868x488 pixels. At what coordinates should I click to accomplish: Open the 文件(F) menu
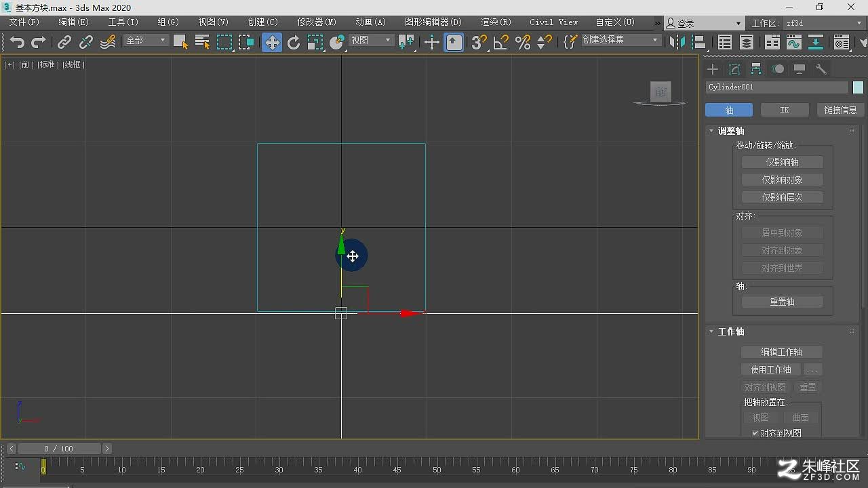click(24, 22)
